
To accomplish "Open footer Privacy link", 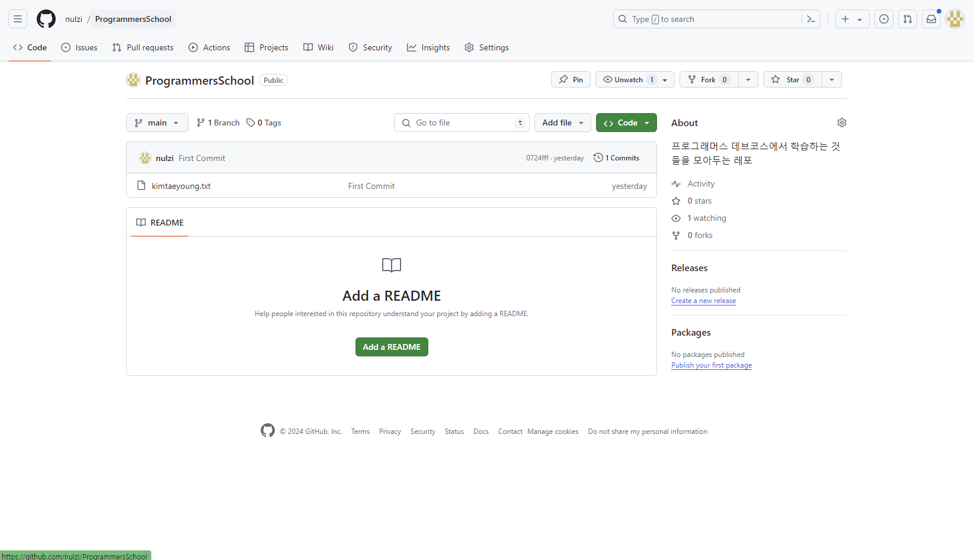I will [x=390, y=432].
